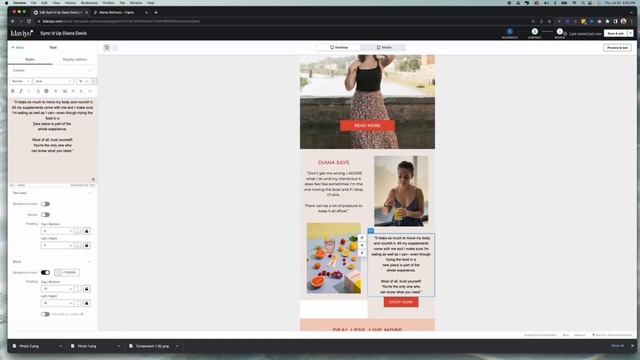Click Preview & test button
This screenshot has width=640, height=360.
(617, 48)
